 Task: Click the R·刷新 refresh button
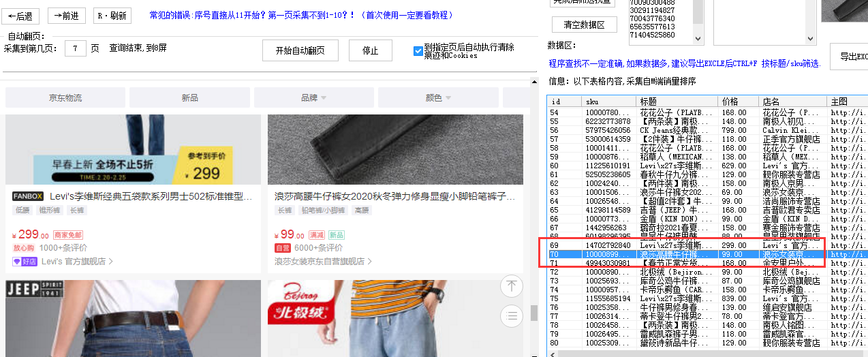112,16
